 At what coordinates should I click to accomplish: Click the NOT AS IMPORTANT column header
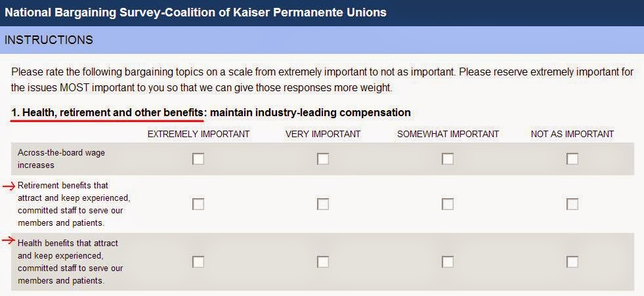572,135
